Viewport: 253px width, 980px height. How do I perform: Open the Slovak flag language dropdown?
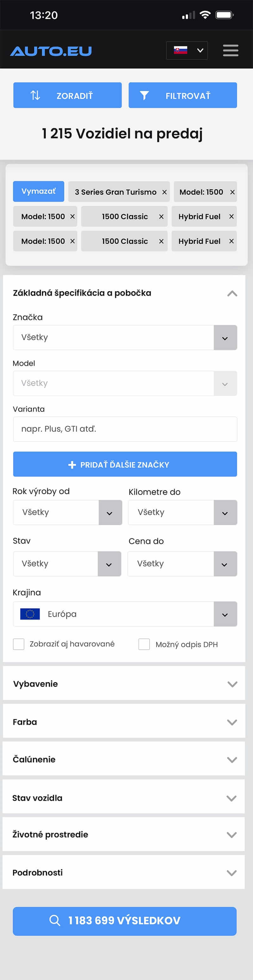187,50
